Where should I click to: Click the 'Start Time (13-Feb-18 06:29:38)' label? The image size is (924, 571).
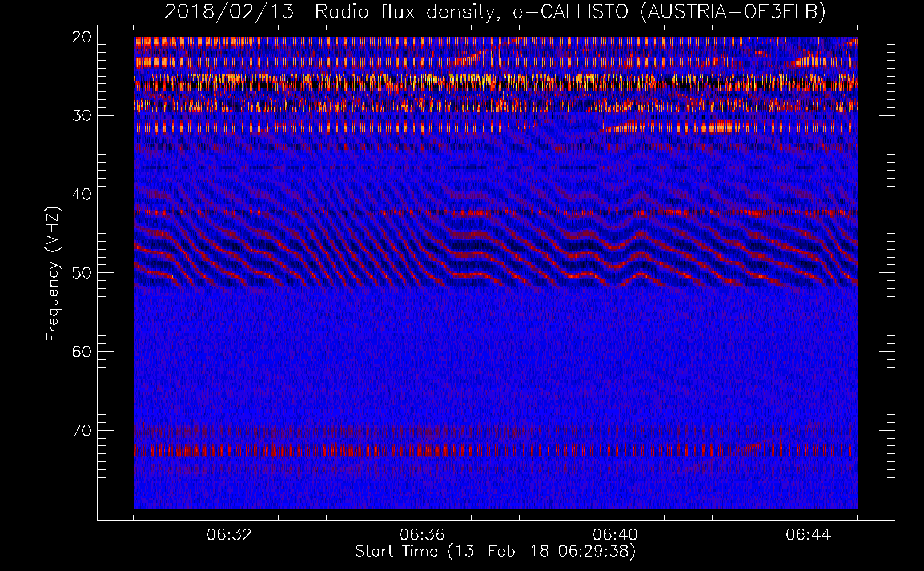point(496,552)
